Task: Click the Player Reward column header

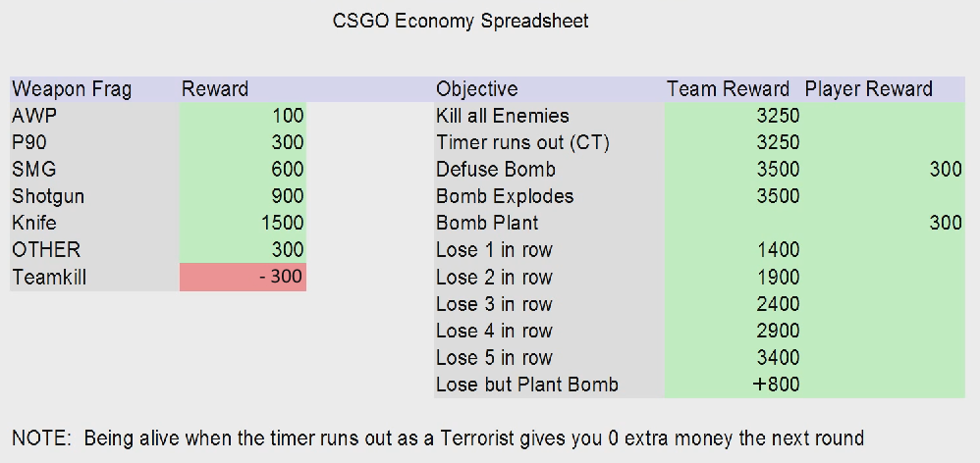Action: click(869, 89)
